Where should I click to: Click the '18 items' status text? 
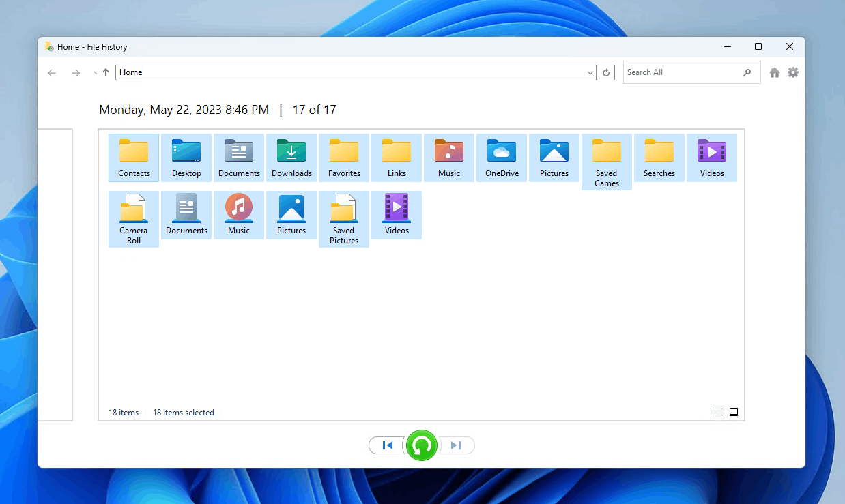(124, 413)
